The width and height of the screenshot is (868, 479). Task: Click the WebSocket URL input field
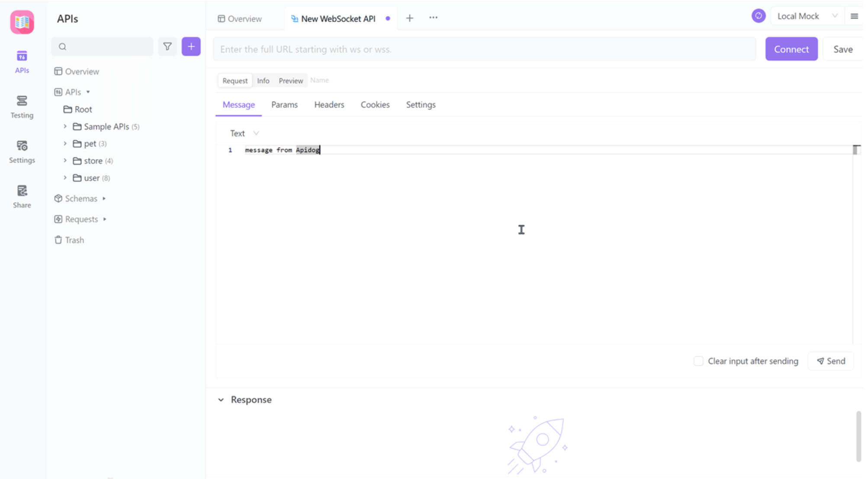[x=484, y=49]
